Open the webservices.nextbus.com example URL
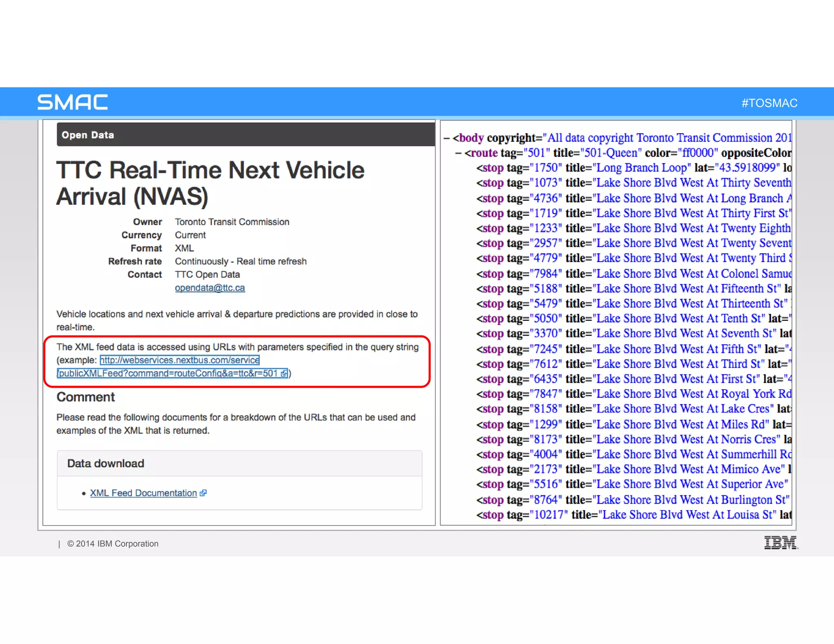 (x=180, y=360)
